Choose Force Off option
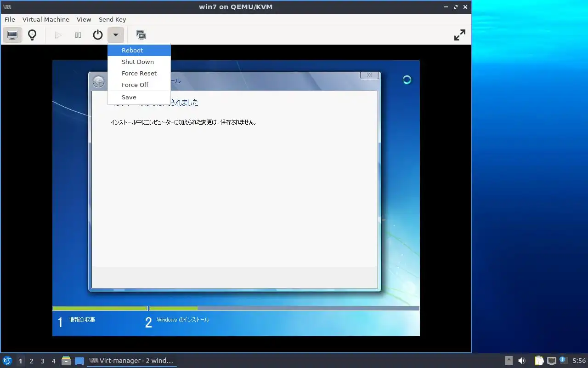This screenshot has width=588, height=368. point(139,85)
